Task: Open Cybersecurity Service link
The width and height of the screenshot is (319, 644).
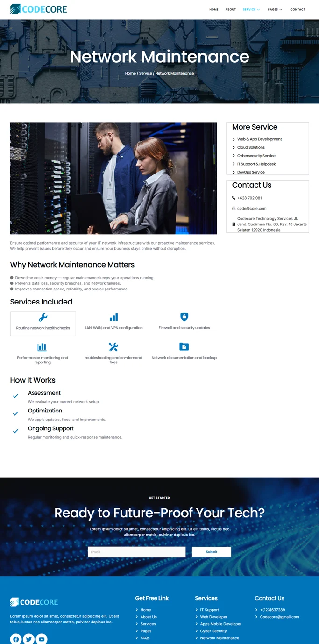Action: tap(256, 156)
